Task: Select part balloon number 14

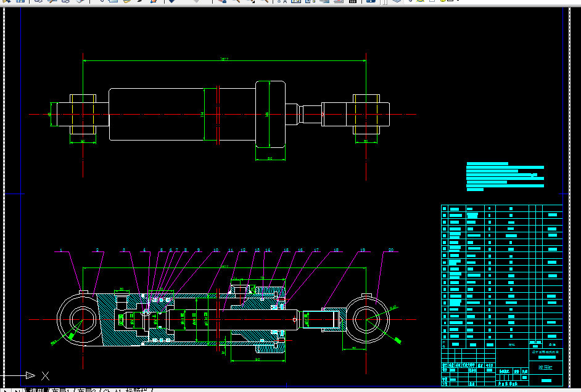Action: (268, 250)
